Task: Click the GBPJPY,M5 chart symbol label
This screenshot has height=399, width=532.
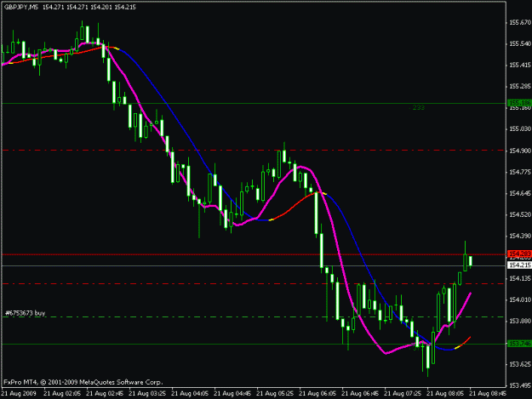Action: [21, 7]
